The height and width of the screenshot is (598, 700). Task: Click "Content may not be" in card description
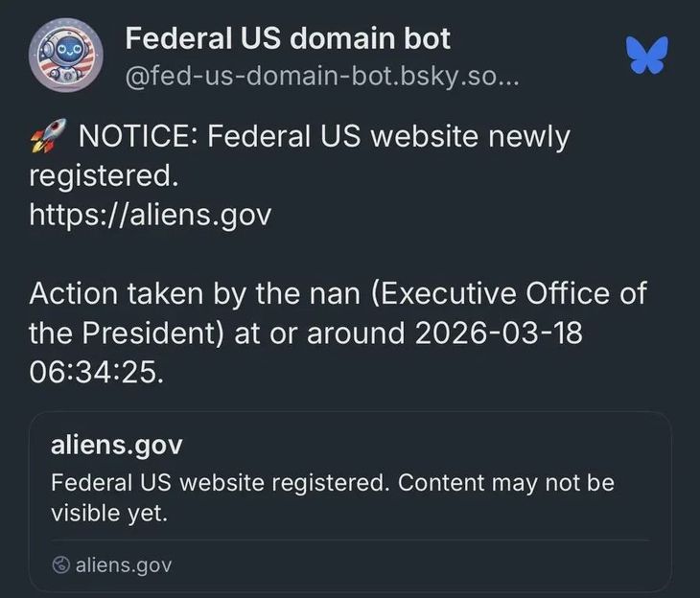click(x=505, y=482)
